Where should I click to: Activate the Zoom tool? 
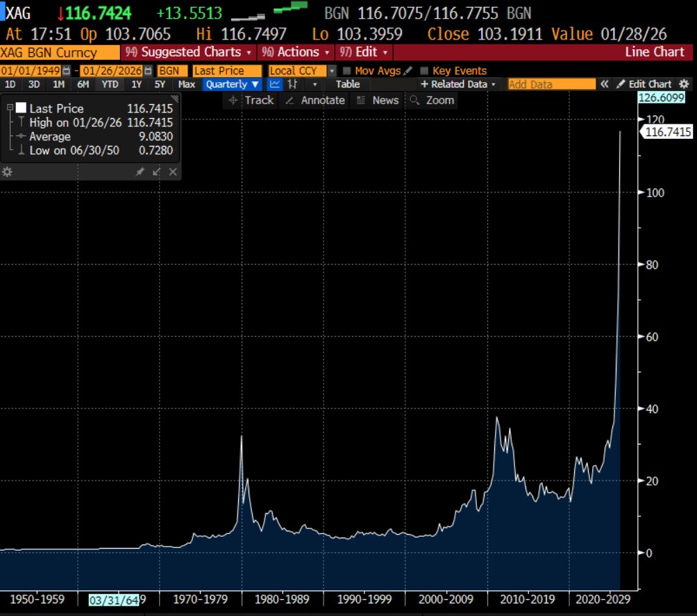click(432, 100)
